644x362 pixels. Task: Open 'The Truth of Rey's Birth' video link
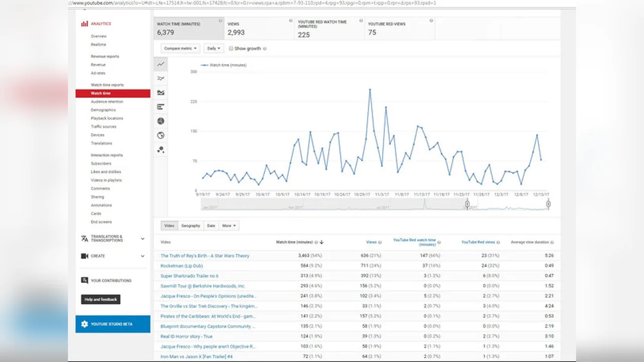click(x=205, y=256)
